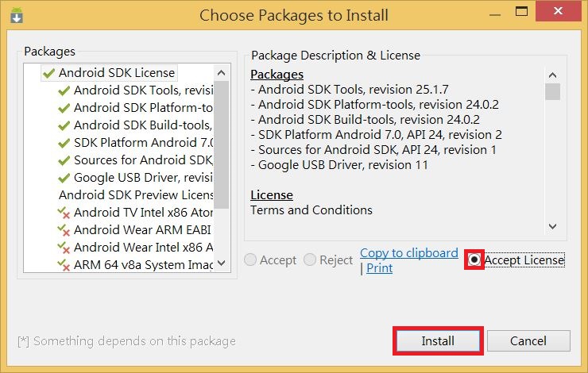588x373 pixels.
Task: Click red X icon beside Android TV Intel x86
Action: click(x=64, y=213)
